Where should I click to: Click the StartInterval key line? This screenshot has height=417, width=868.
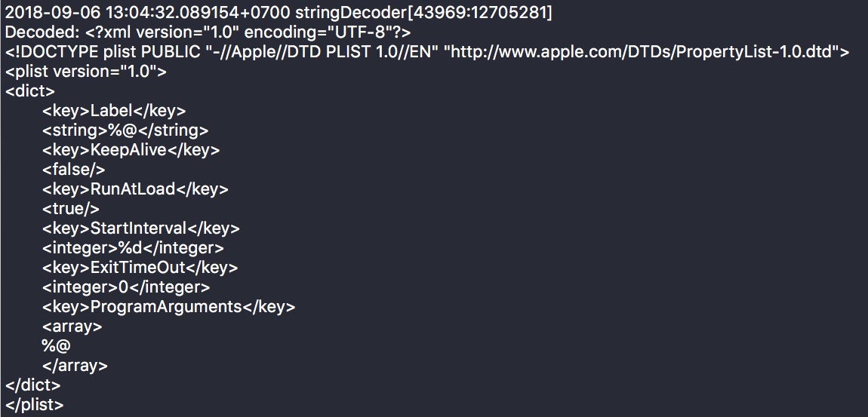click(141, 228)
